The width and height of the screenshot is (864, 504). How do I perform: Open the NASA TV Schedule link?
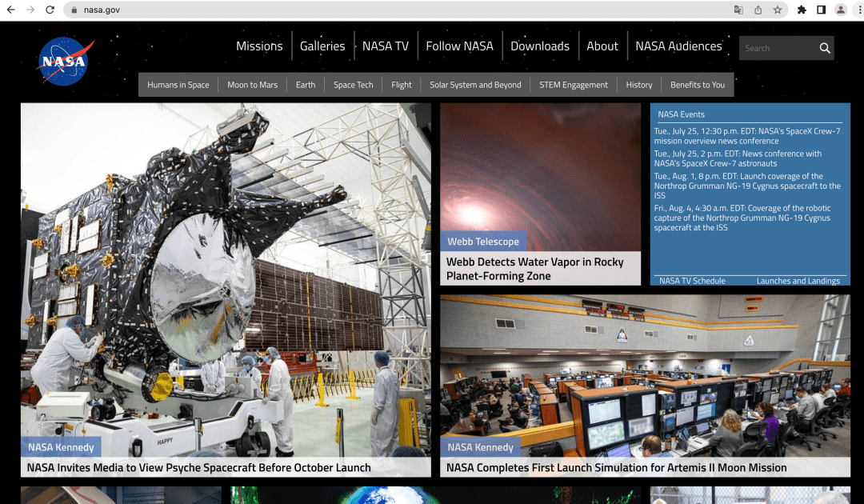coord(692,281)
